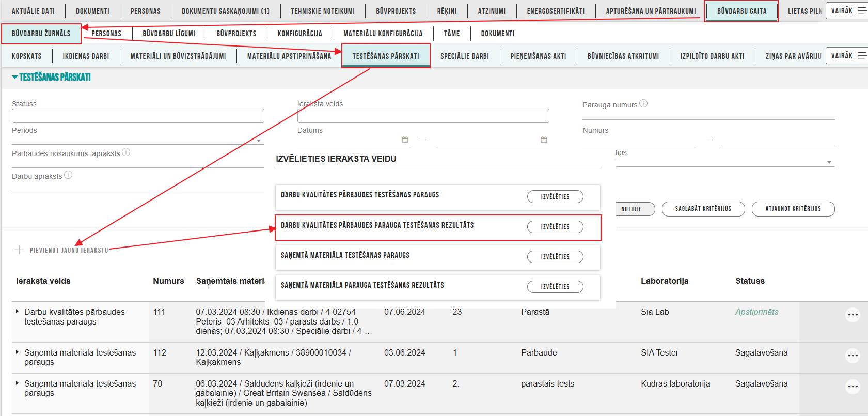Viewport: 868px width, 416px height.
Task: Open the tips dropdown arrow
Action: (829, 162)
